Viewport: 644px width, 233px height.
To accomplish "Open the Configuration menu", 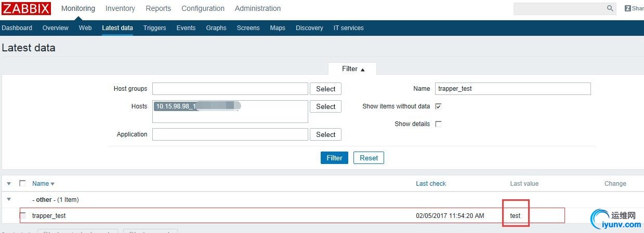I will (203, 8).
